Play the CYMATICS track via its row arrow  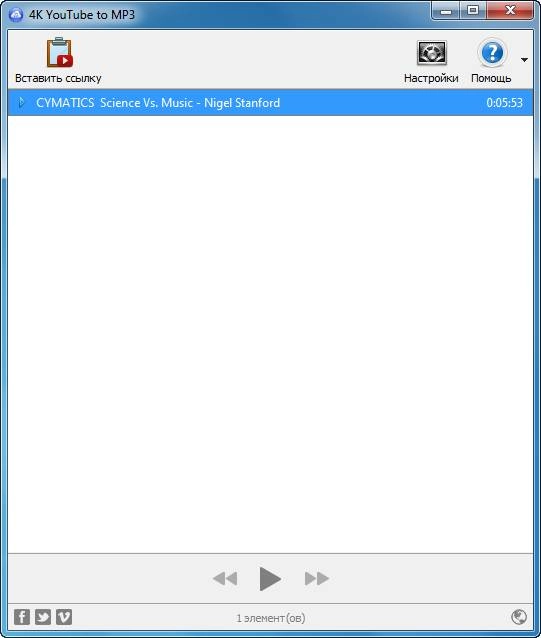coord(22,103)
